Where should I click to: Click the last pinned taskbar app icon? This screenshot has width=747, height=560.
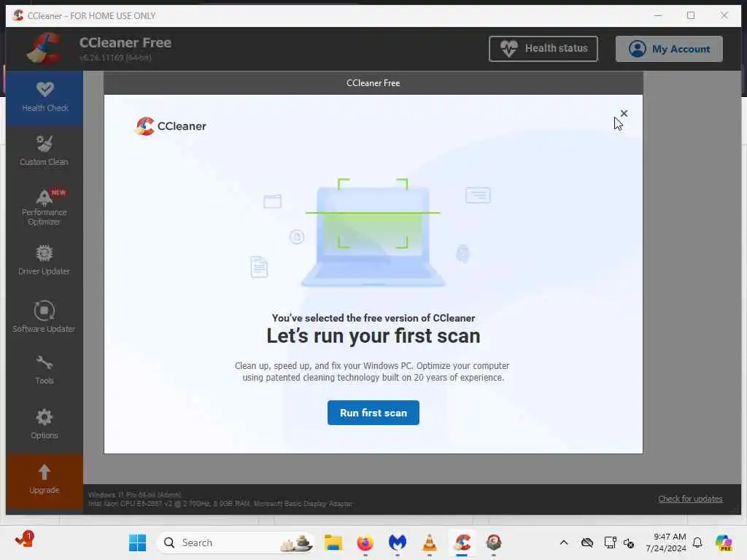[x=494, y=542]
